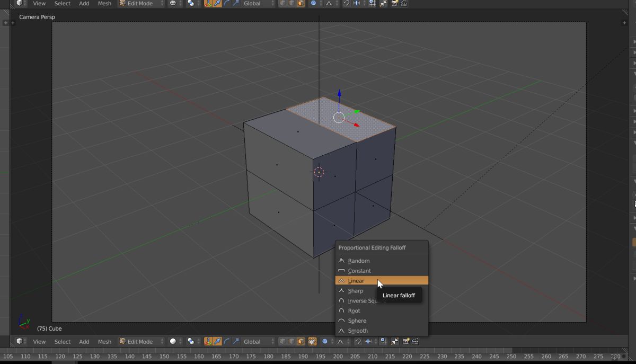The image size is (636, 364).
Task: Switch to face select mode in bottom header
Action: pyautogui.click(x=301, y=342)
